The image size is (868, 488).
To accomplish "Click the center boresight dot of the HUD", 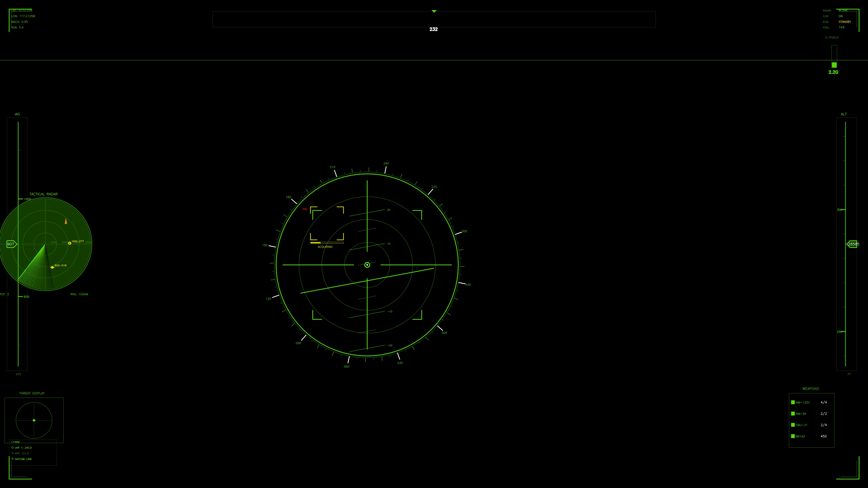I will (367, 265).
